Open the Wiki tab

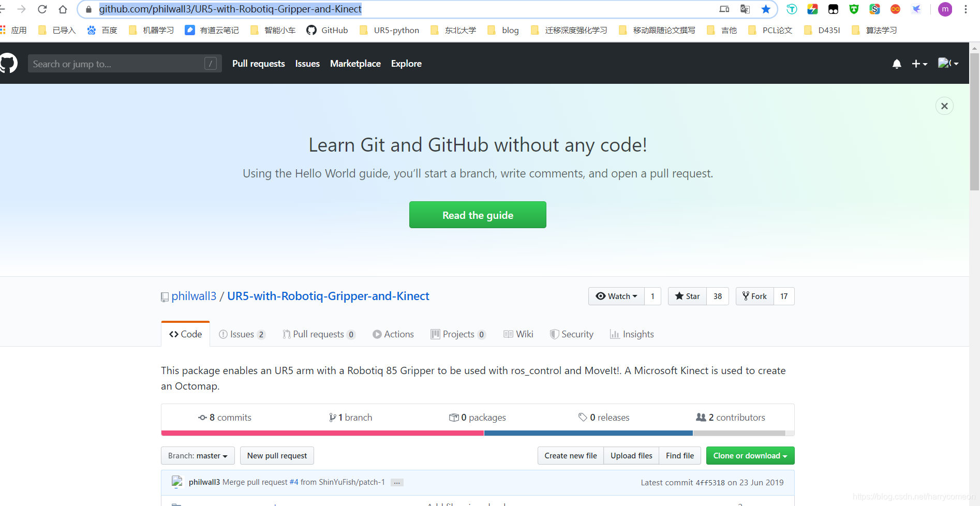[518, 334]
